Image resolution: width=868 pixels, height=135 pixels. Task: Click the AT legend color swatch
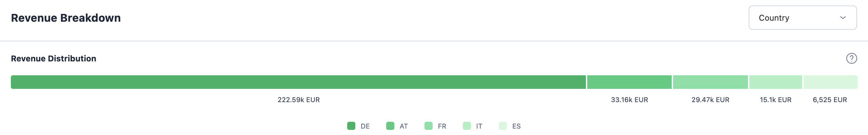pos(390,126)
